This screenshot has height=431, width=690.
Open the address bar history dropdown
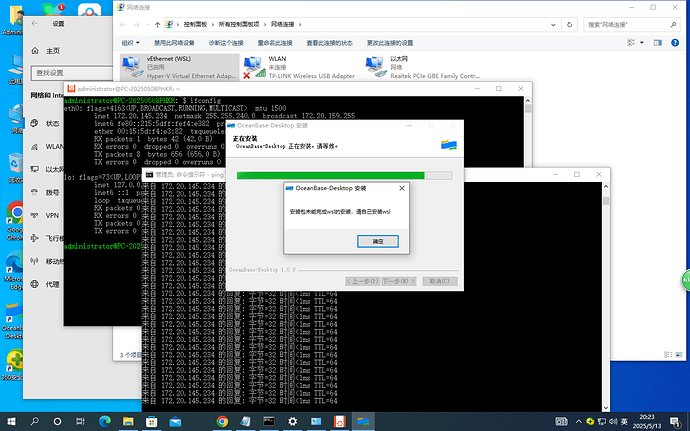click(553, 25)
